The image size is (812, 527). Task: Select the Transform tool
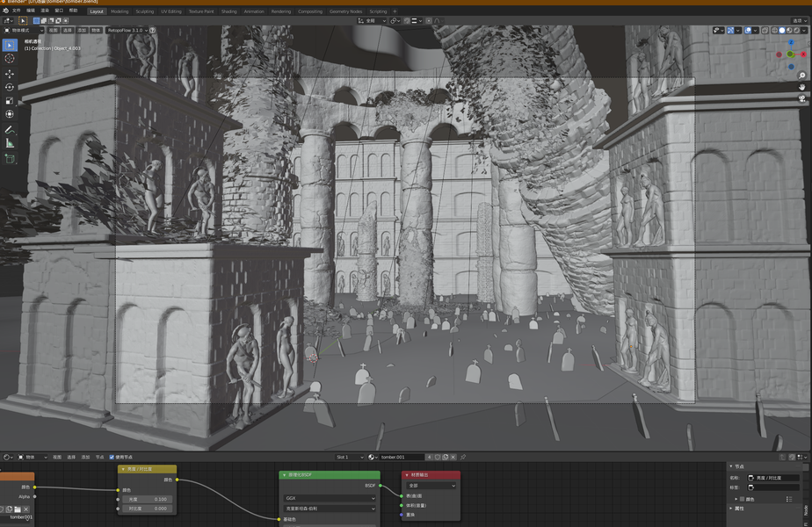tap(10, 114)
